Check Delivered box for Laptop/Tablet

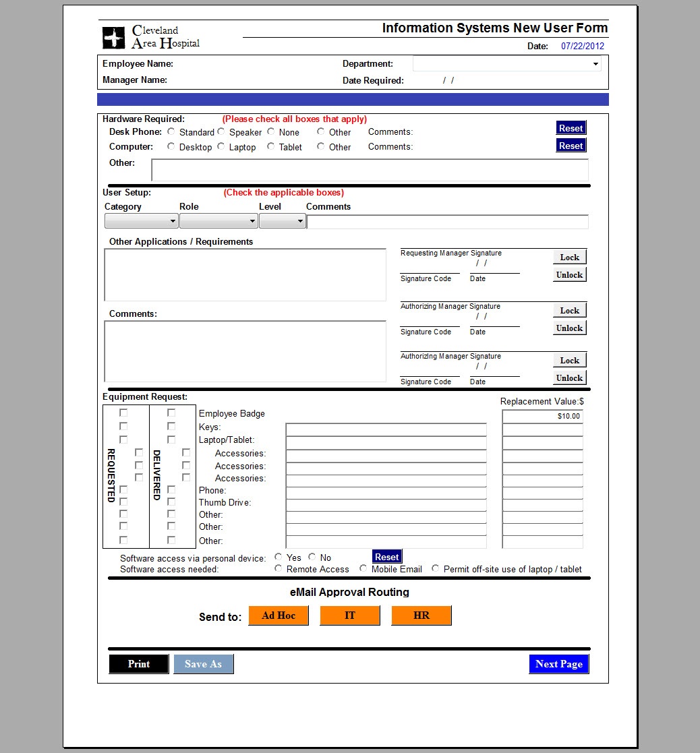pos(171,440)
